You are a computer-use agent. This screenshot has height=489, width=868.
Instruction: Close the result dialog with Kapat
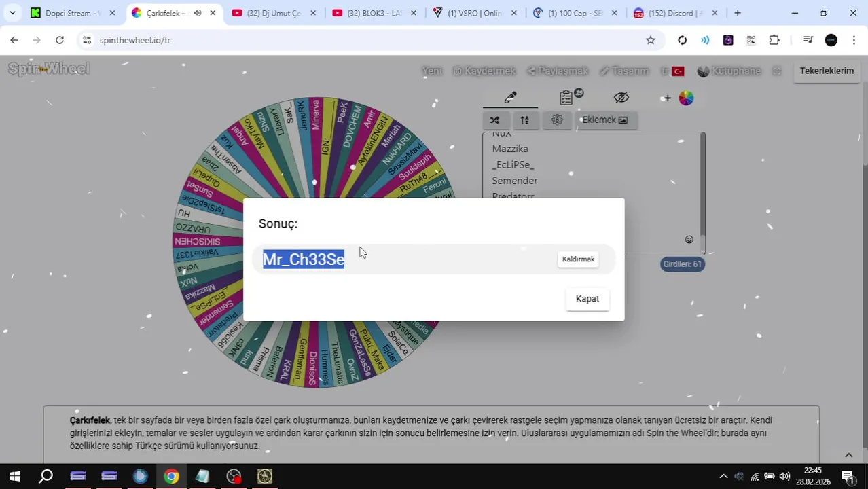pyautogui.click(x=587, y=299)
